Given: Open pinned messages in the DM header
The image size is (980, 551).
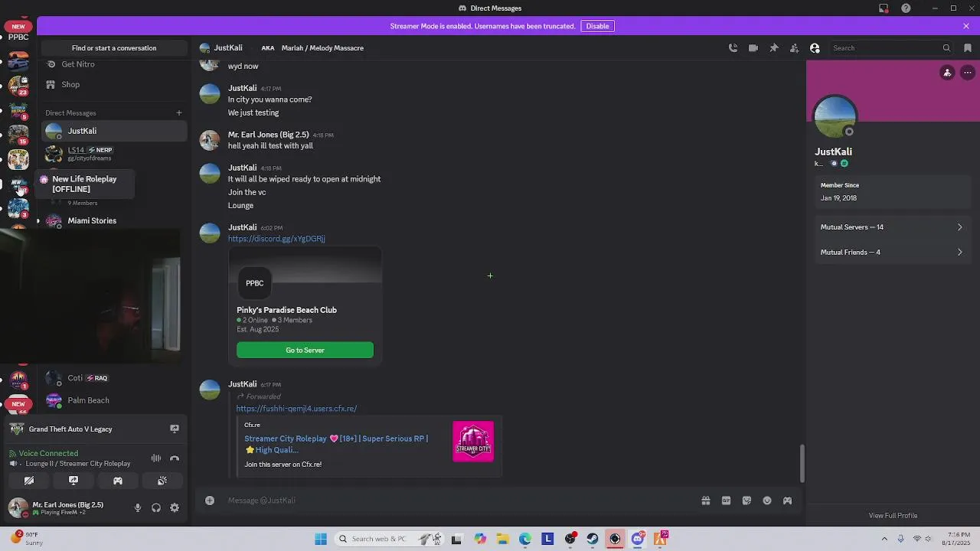Looking at the screenshot, I should 774,47.
